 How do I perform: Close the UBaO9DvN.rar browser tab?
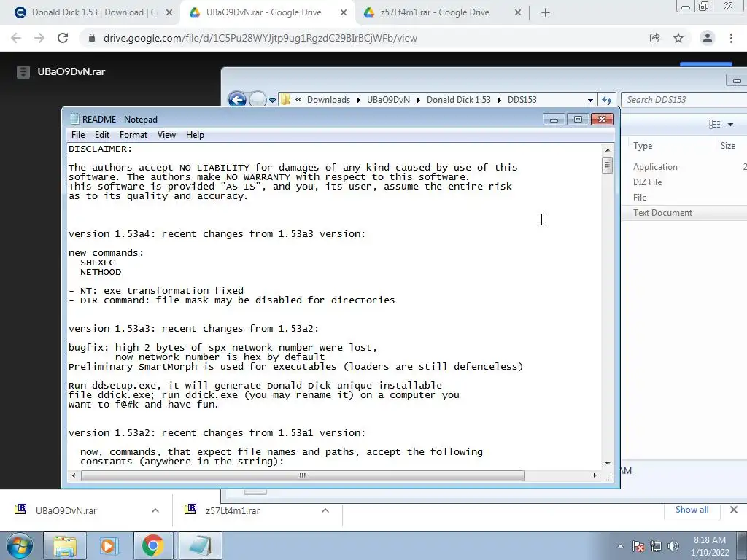pos(343,13)
